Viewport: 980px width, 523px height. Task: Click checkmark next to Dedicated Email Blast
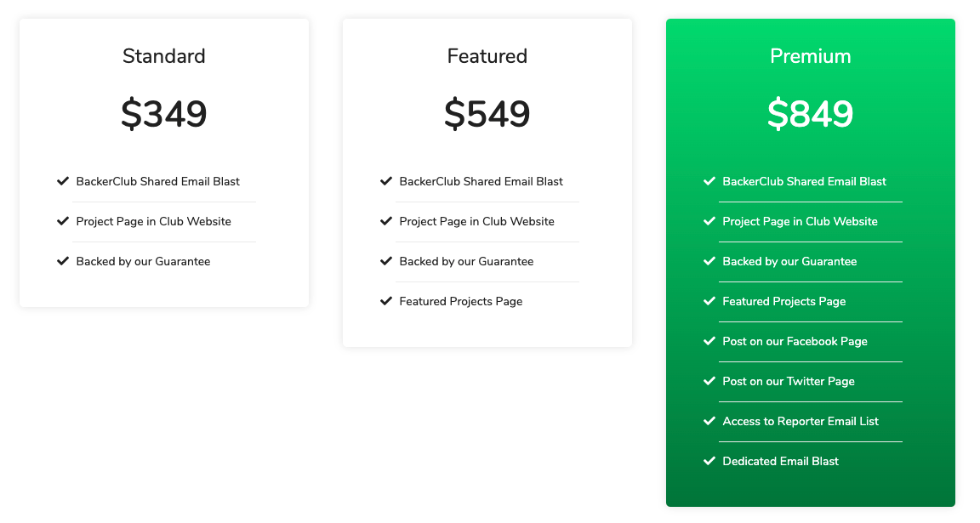[709, 461]
